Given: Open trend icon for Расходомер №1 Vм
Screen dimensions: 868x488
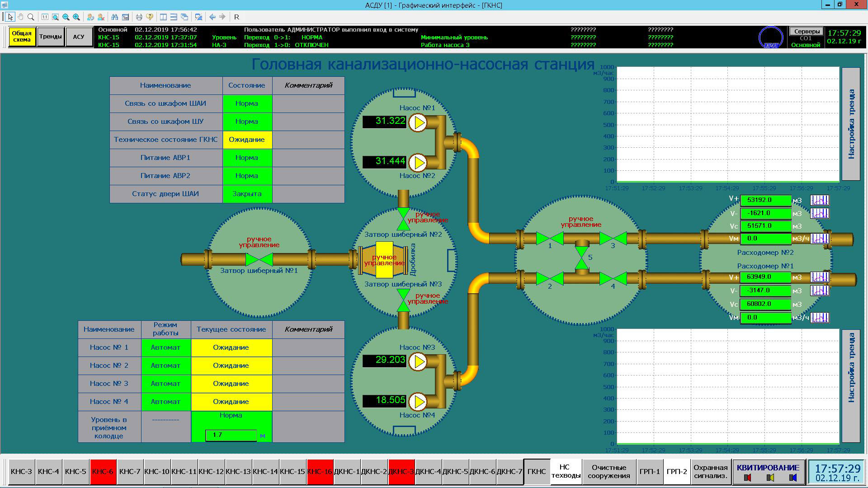Looking at the screenshot, I should pos(820,318).
